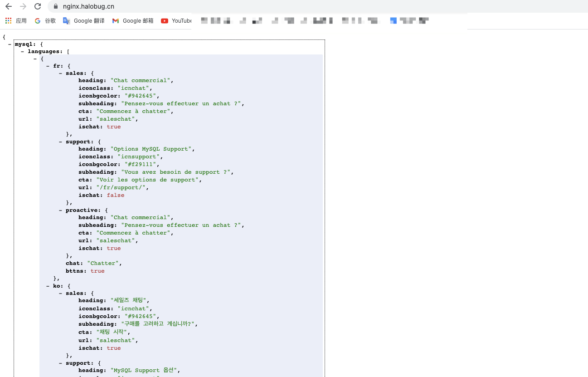Screen dimensions: 588x377
Task: Collapse the ko language node
Action: [x=48, y=286]
